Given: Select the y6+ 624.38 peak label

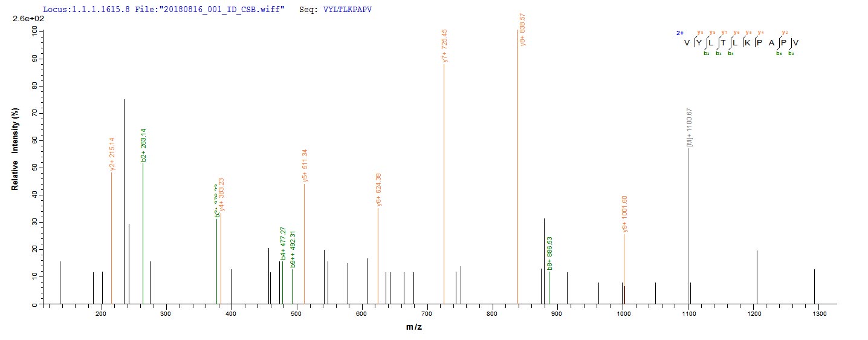Looking at the screenshot, I should point(379,190).
